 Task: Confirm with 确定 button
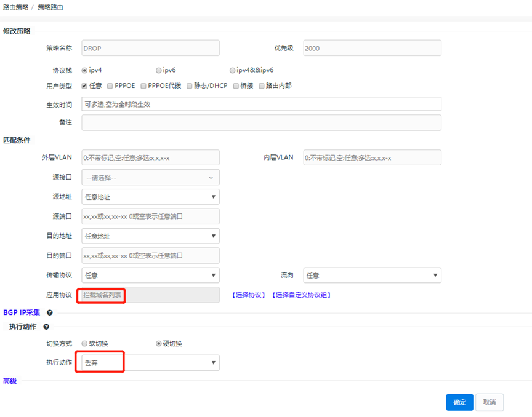(460, 402)
